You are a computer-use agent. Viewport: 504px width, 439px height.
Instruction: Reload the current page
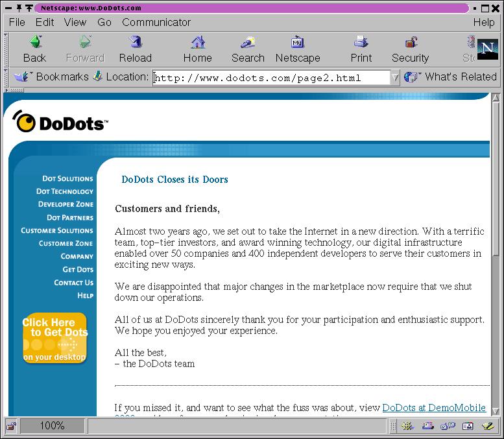coord(136,42)
